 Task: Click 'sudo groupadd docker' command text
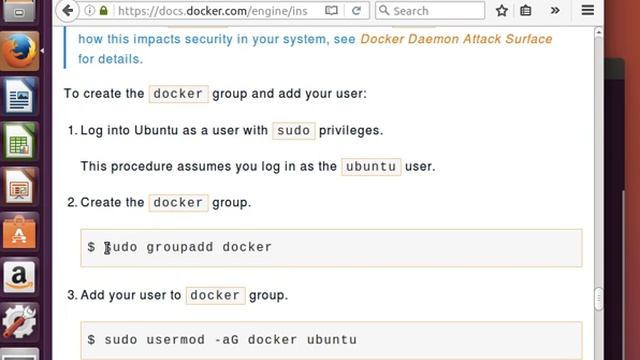point(188,247)
